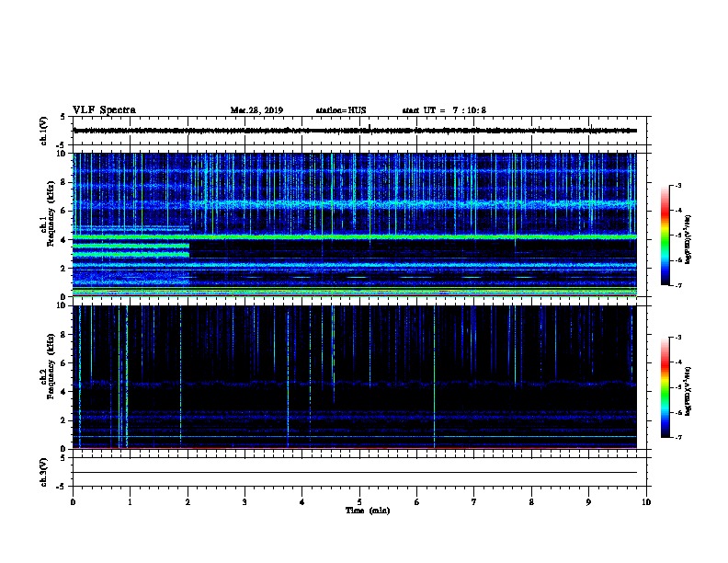Click the ch.2 "Frequency (kHz)" axis label
Viewport: 728px width, 563px height.
tap(51, 366)
